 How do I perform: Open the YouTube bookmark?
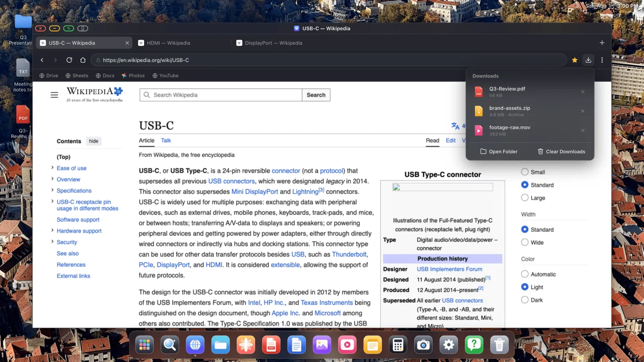[x=165, y=76]
